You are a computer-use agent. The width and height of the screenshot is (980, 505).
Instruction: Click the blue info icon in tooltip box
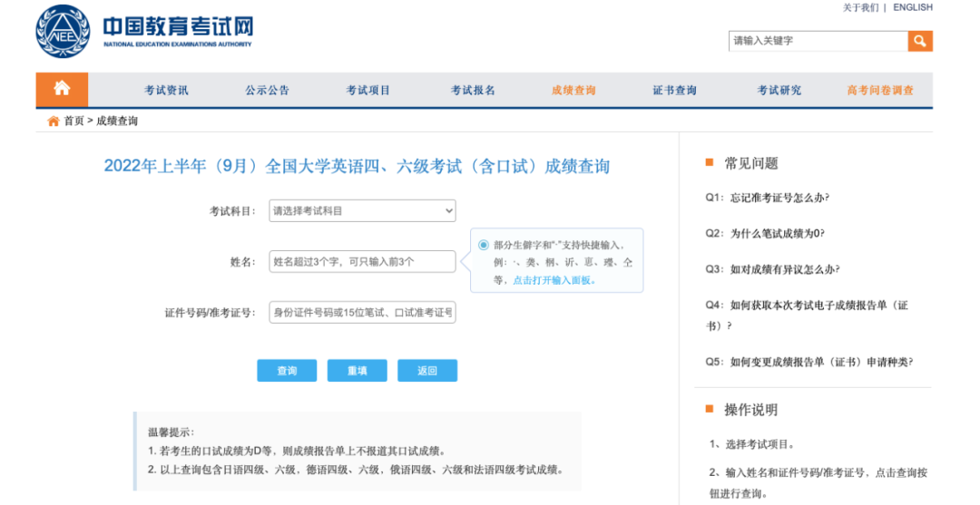(484, 245)
